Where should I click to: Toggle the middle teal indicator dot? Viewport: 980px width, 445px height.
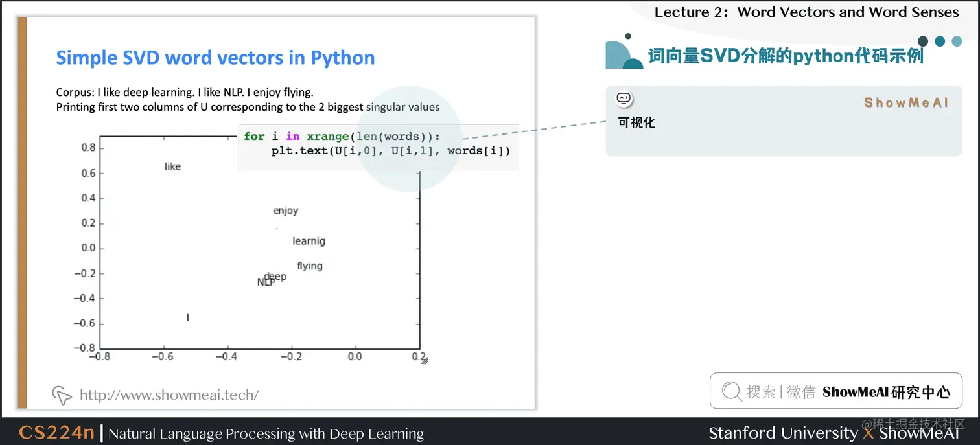940,41
